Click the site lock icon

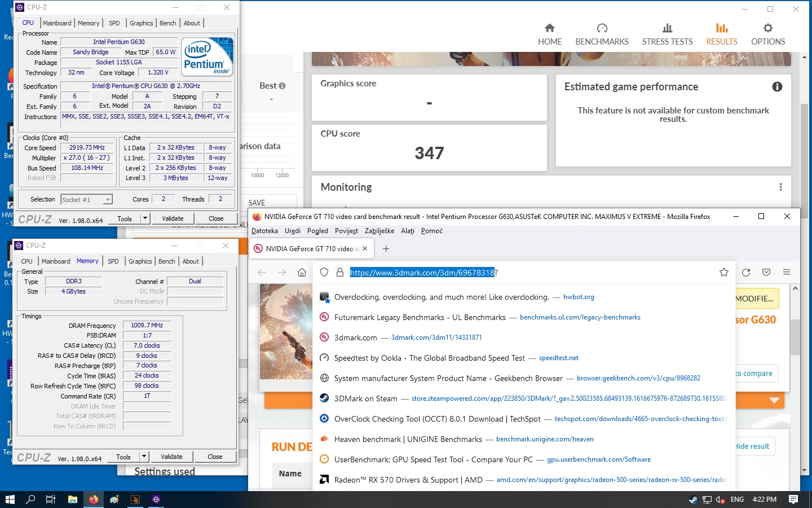[340, 272]
